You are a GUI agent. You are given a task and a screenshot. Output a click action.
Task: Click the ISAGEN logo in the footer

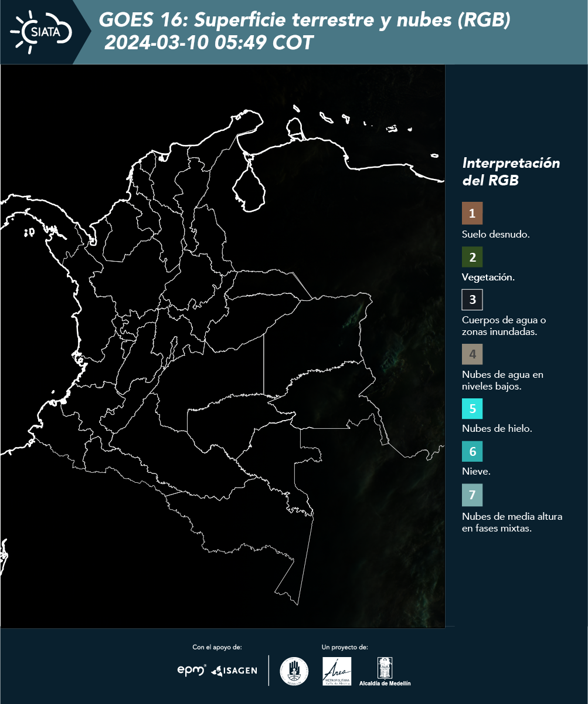(234, 670)
